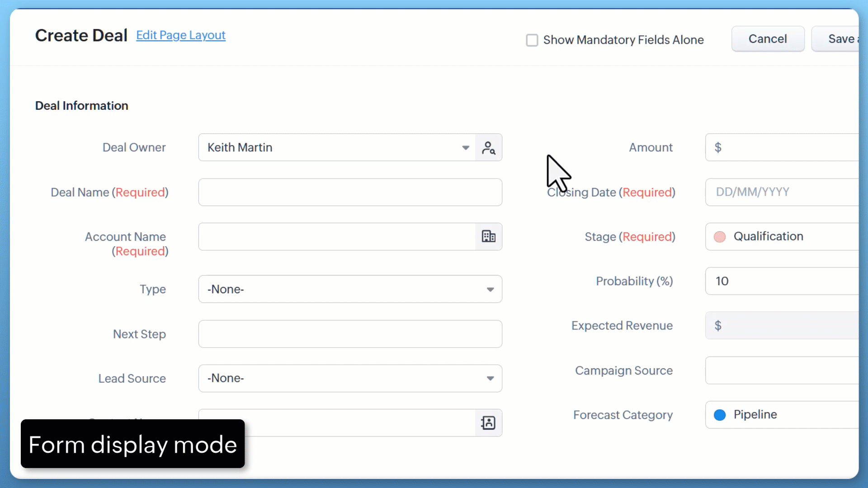
Task: Click the Next Step text field
Action: (x=350, y=334)
